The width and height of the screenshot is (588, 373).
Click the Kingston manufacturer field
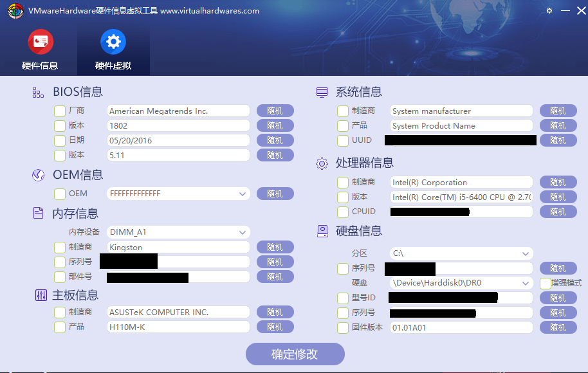click(x=178, y=248)
